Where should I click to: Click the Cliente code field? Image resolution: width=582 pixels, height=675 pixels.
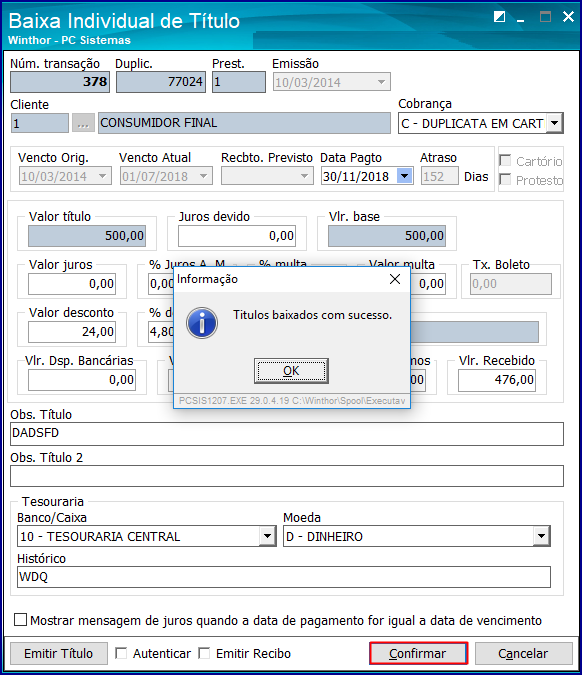coord(40,123)
